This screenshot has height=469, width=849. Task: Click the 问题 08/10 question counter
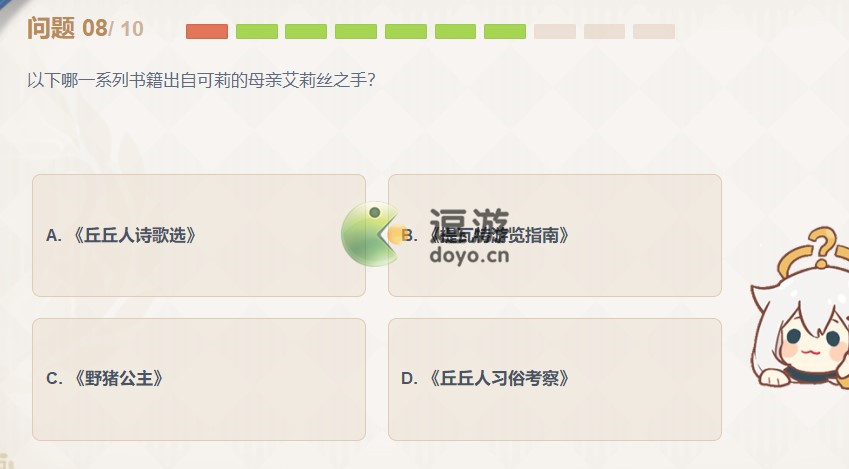pos(85,28)
